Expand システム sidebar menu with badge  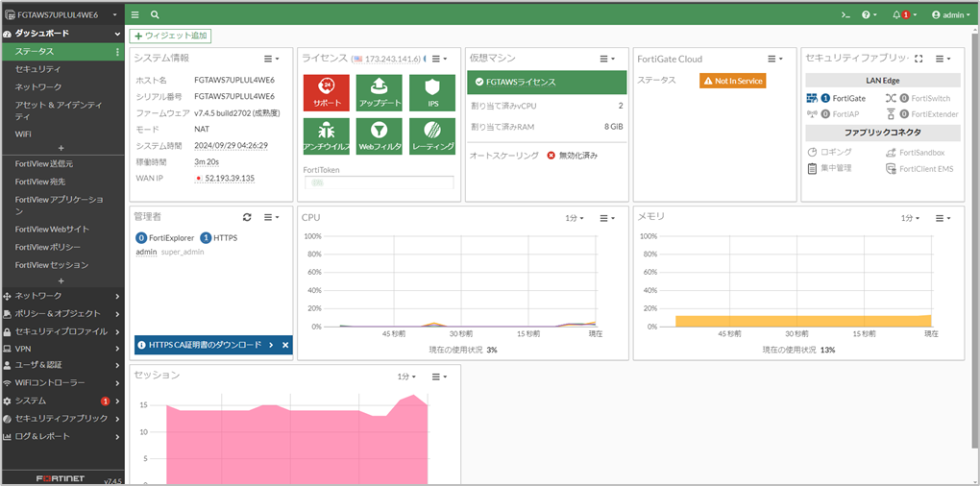(x=62, y=401)
